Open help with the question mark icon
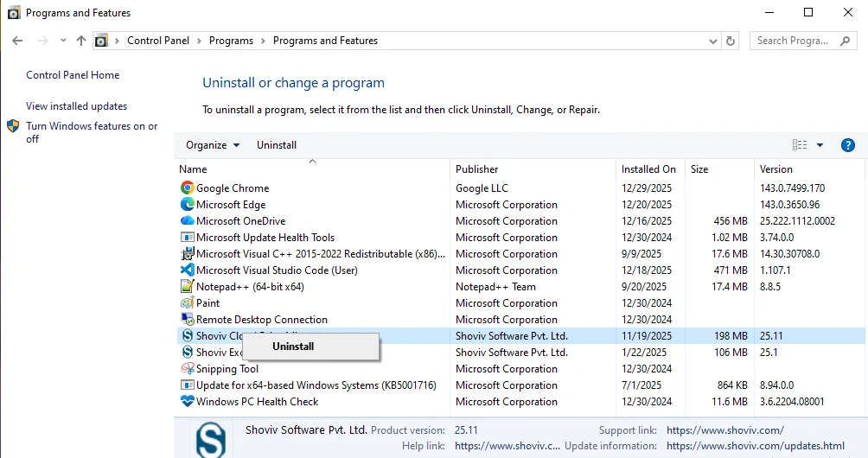This screenshot has width=868, height=458. 847,145
